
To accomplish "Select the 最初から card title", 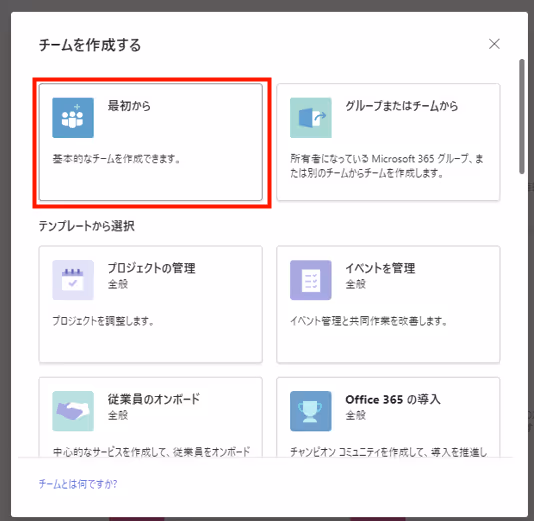I will (x=129, y=106).
